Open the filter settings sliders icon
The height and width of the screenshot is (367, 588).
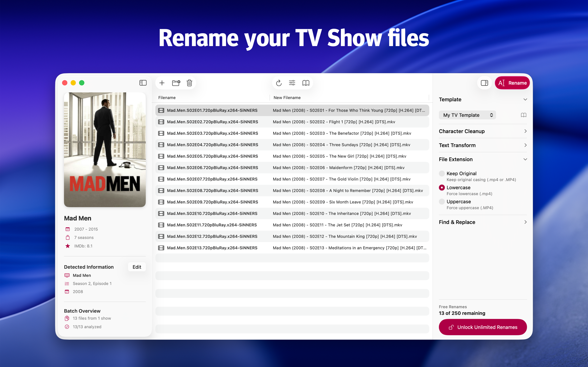coord(292,83)
